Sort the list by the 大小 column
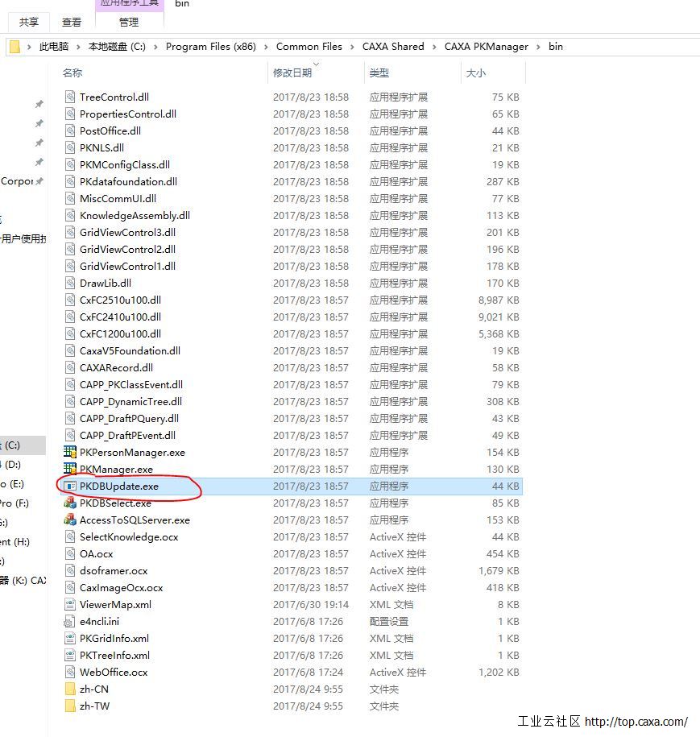 pos(475,73)
